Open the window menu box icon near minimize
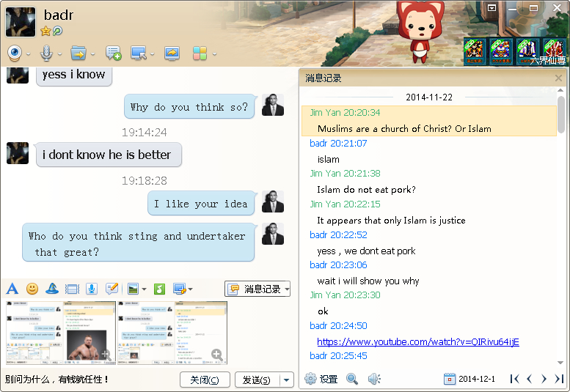This screenshot has height=392, width=570. [492, 8]
